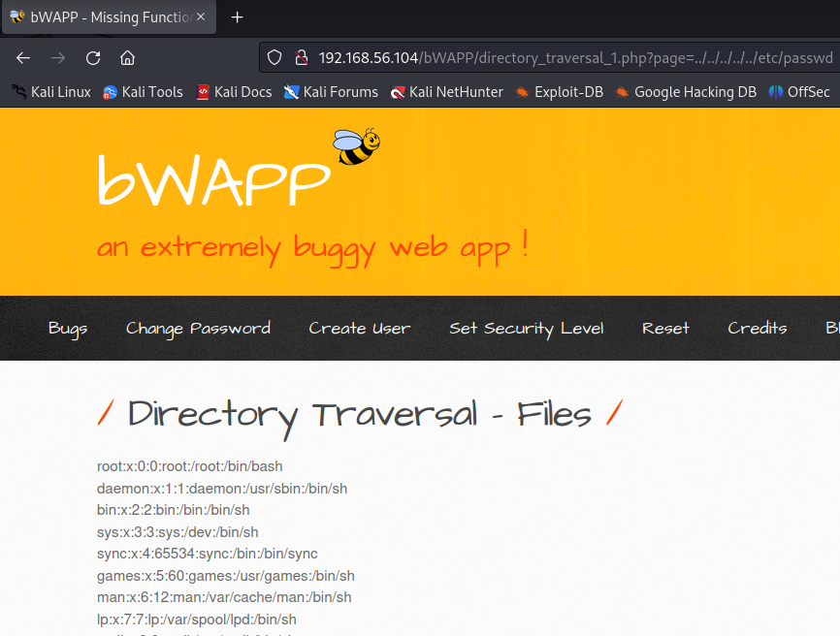Click the sync:x:4:65534 passwd line
Viewport: 840px width, 636px height.
[x=208, y=554]
